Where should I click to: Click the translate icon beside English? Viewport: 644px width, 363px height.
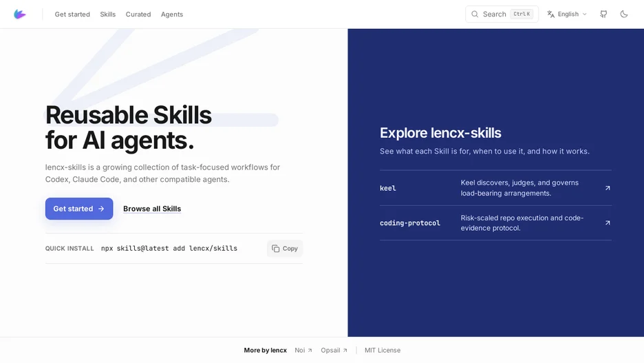[550, 14]
